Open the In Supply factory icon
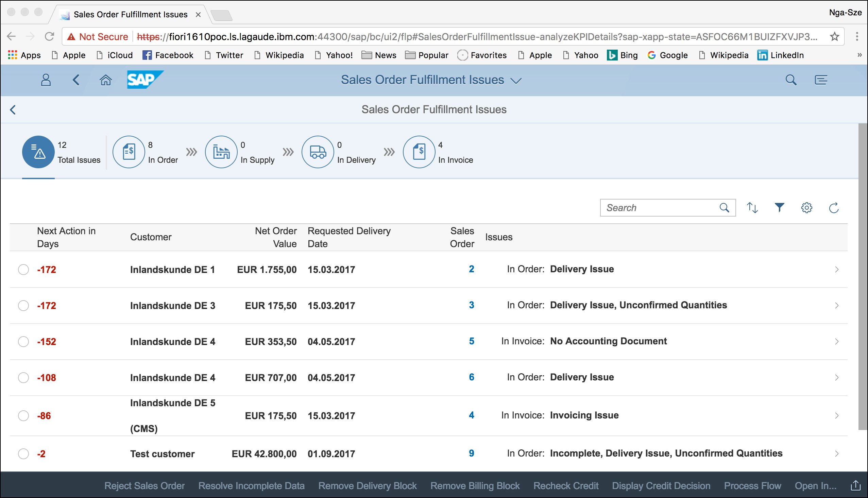 pos(221,152)
